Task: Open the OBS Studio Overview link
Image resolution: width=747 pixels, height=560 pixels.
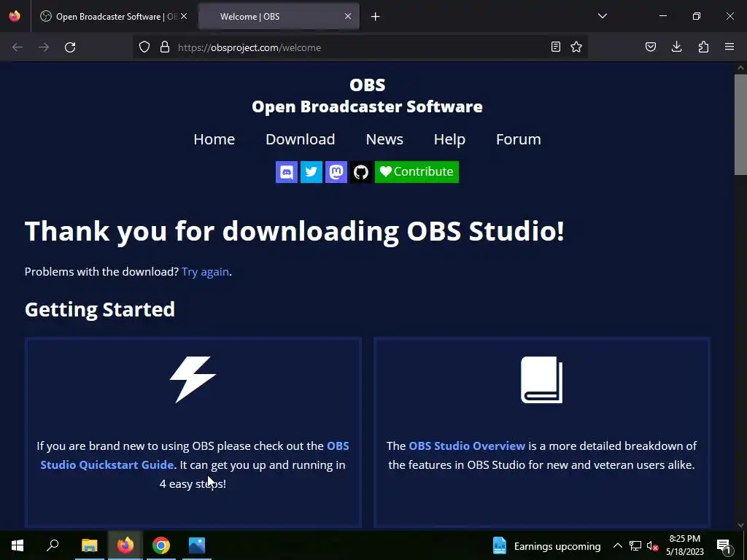Action: coord(467,446)
